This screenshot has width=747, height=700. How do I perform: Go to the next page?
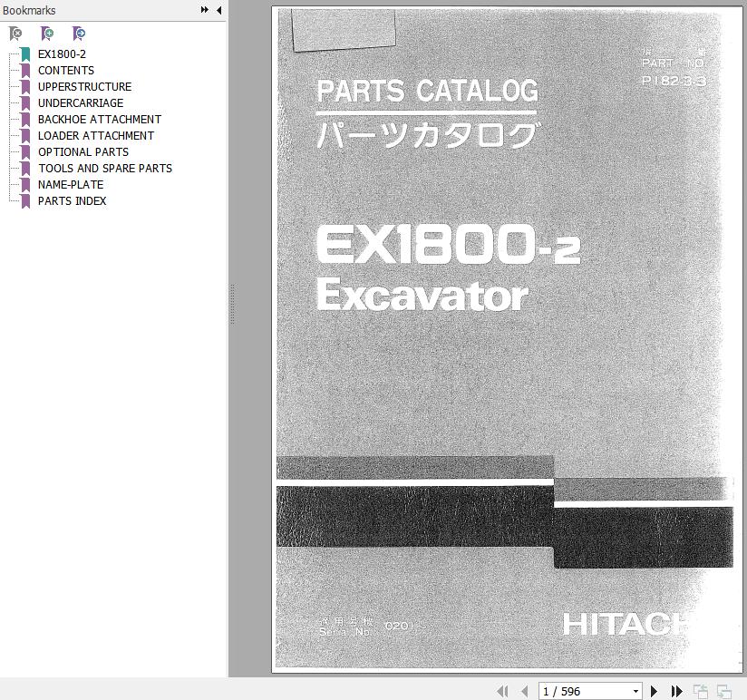655,691
